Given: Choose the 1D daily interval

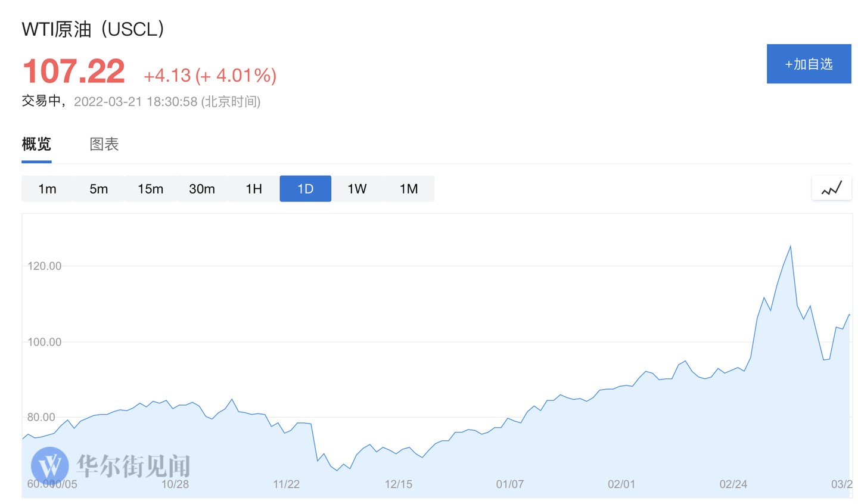Looking at the screenshot, I should [x=305, y=189].
